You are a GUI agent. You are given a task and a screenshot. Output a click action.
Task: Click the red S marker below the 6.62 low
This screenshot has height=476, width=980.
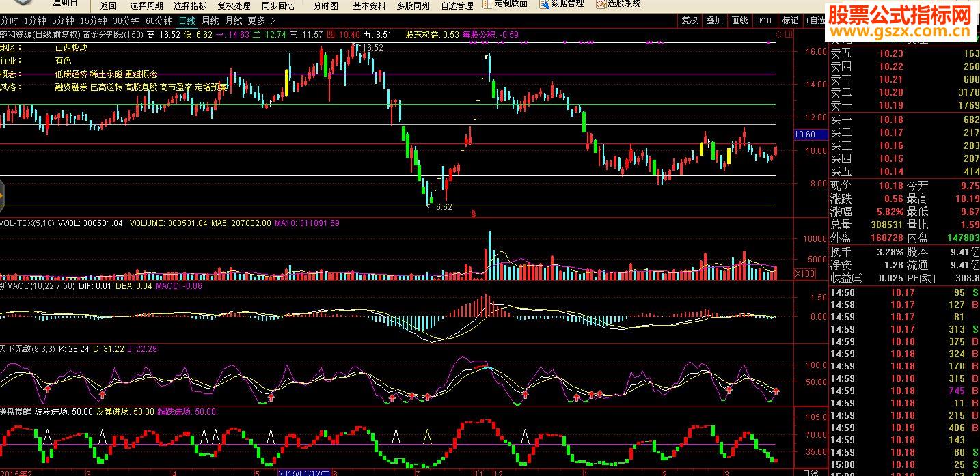click(x=474, y=214)
